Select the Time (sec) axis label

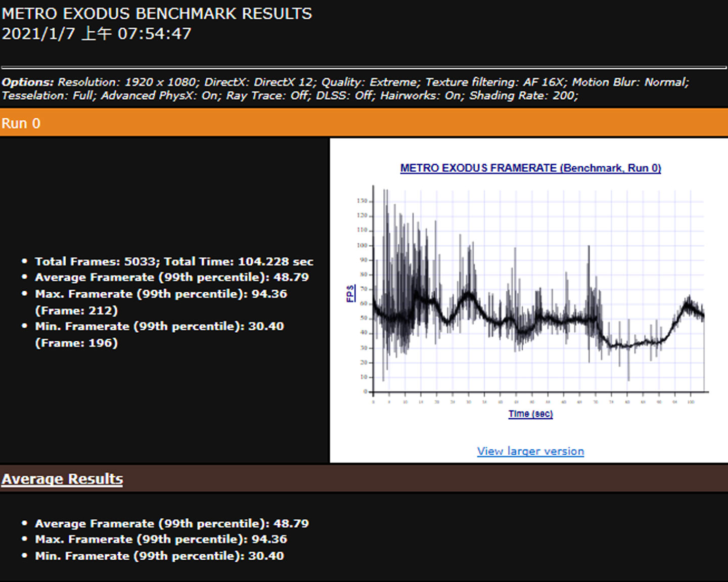[x=530, y=414]
